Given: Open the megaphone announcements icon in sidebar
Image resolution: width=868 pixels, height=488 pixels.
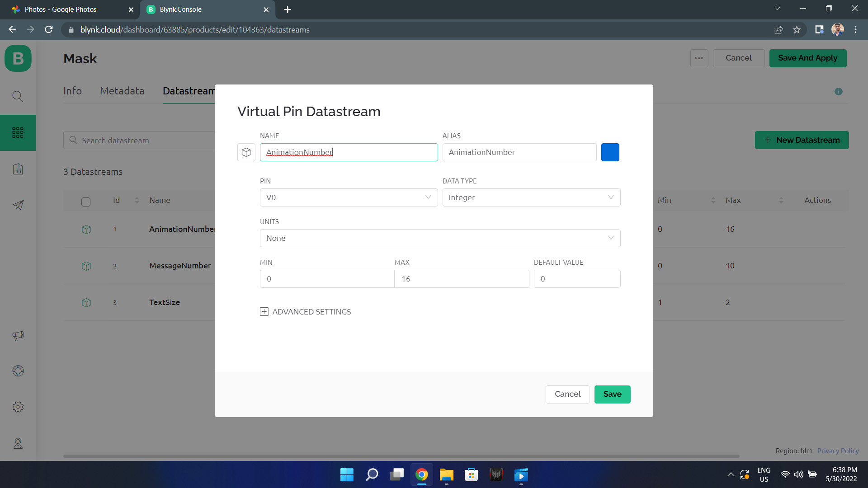Looking at the screenshot, I should point(18,336).
